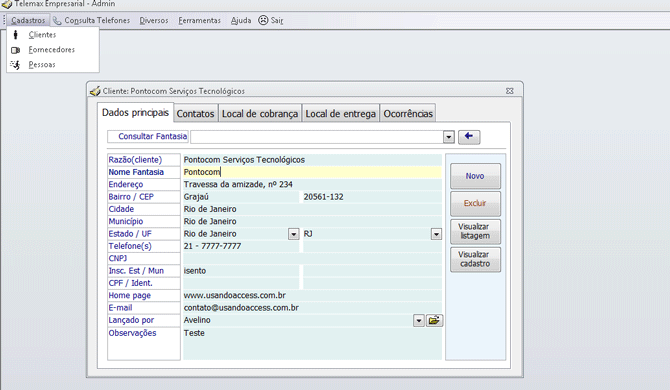Click the 'Insc. Est / Mun' label

point(136,271)
